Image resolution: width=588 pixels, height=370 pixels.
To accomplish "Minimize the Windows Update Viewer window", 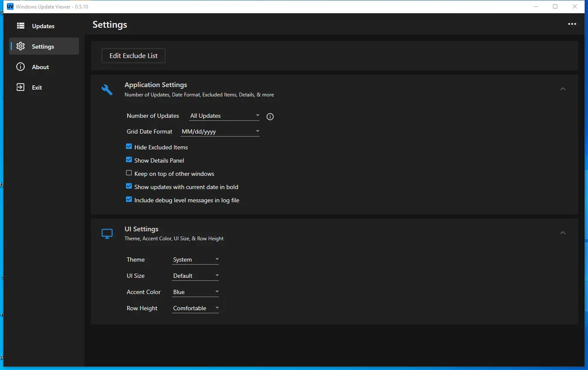I will pos(536,6).
